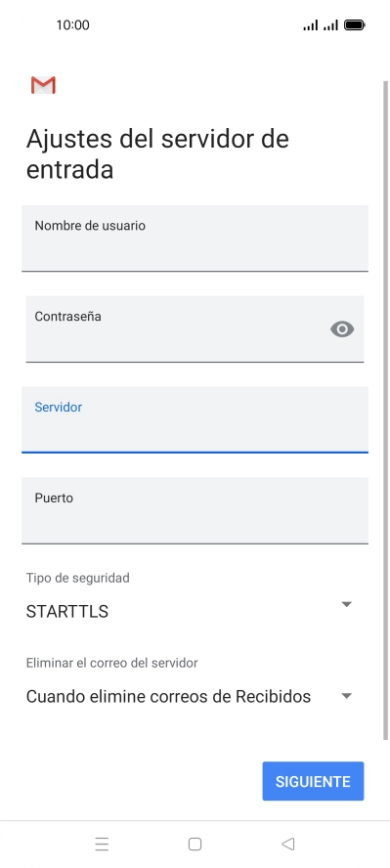
Task: Click the SIGUIENTE button
Action: point(313,781)
